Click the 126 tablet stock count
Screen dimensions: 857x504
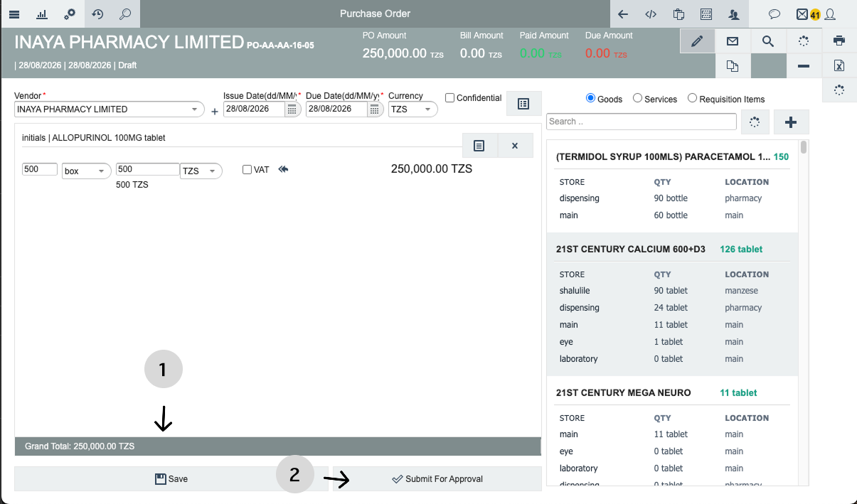(741, 249)
